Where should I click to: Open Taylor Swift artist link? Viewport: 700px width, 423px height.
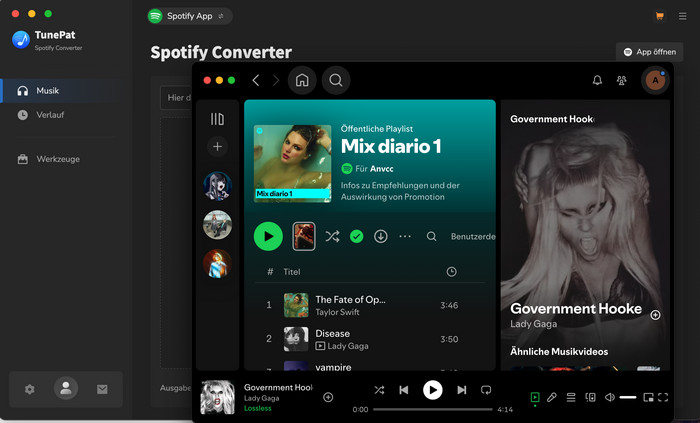pyautogui.click(x=338, y=312)
